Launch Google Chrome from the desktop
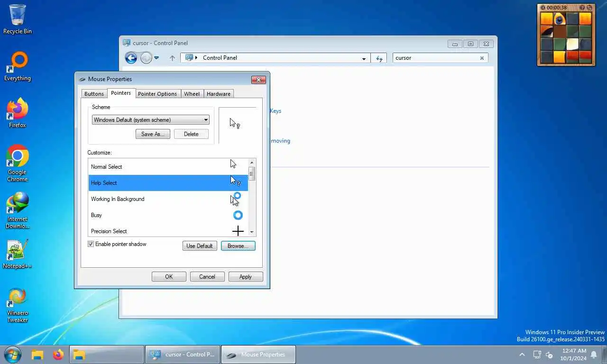The height and width of the screenshot is (364, 607). (18, 164)
